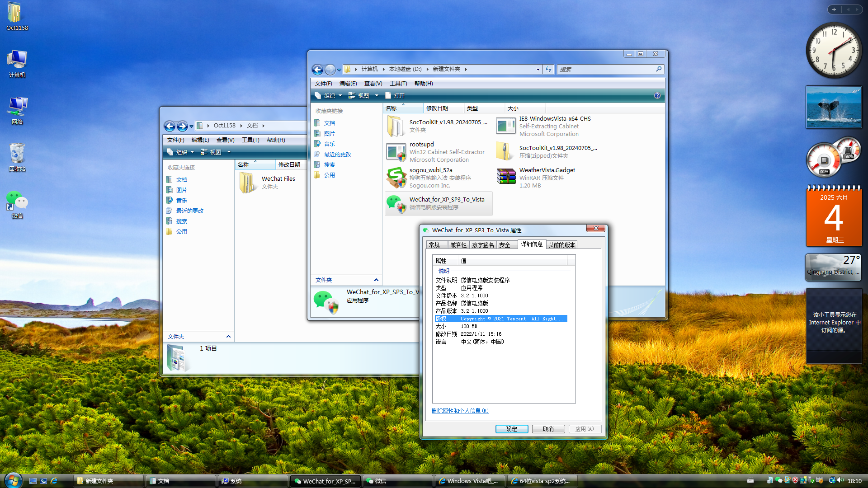Screen dimensions: 868x488
Task: Open the Recycle Bin icon
Action: [17, 158]
